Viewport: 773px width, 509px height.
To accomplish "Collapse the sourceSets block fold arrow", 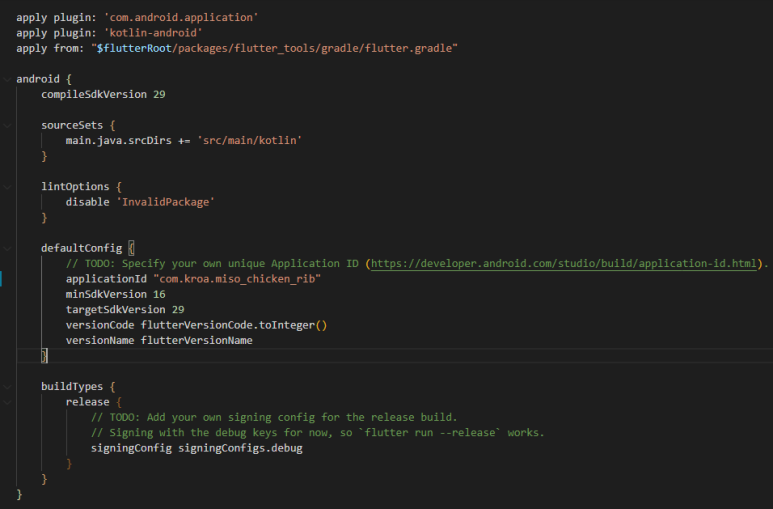I will click(x=7, y=125).
